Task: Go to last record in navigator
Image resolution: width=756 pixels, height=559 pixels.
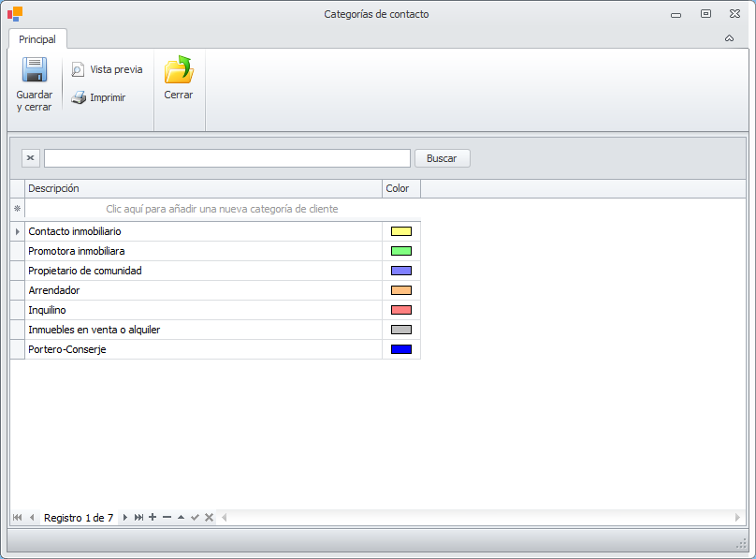Action: pyautogui.click(x=138, y=518)
